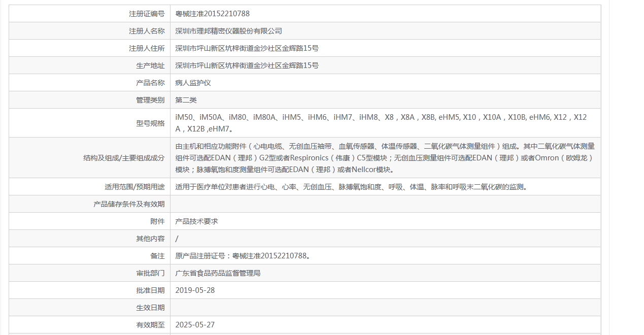Click attachment value 产品技术要求
Viewport: 644px width, 335px height.
click(x=196, y=221)
